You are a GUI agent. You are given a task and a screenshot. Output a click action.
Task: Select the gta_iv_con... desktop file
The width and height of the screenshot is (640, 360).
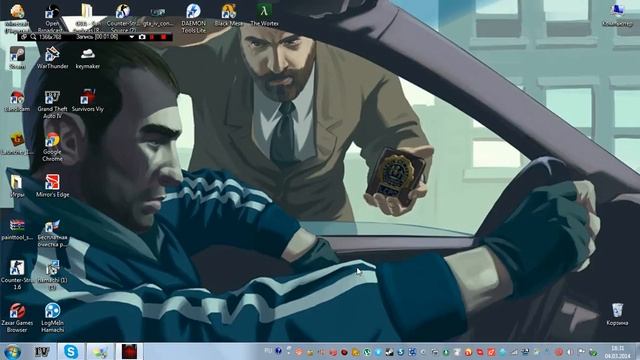pos(158,17)
